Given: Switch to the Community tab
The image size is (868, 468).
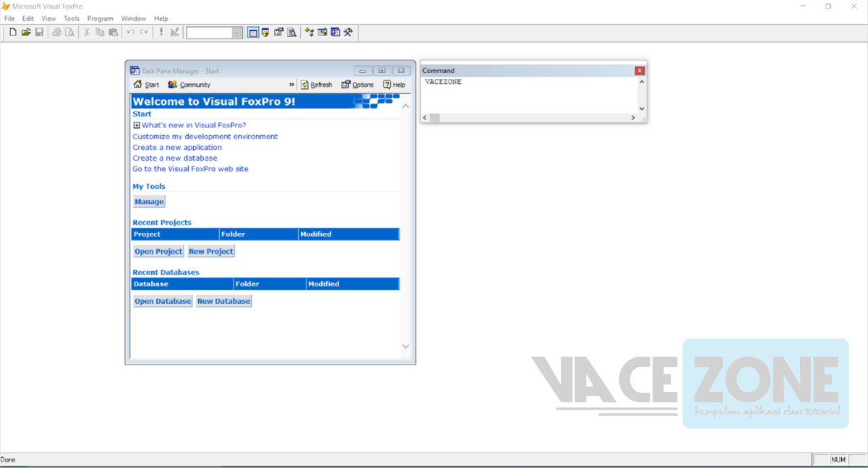Looking at the screenshot, I should pos(189,85).
